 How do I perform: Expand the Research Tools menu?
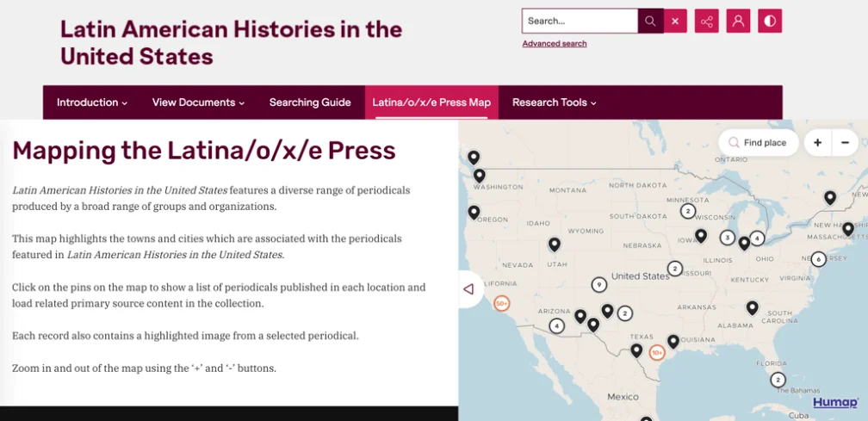pos(555,102)
